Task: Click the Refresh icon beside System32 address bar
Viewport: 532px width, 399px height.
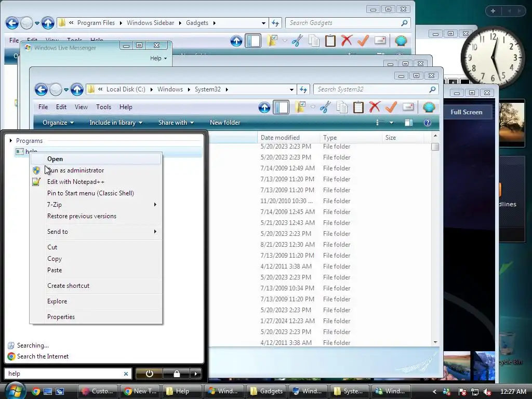Action: pos(303,89)
